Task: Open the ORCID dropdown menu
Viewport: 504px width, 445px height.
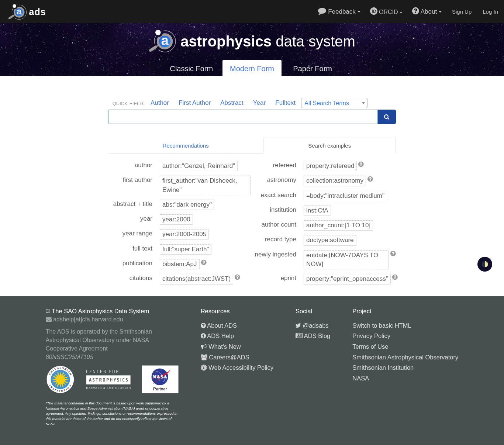Action: tap(386, 12)
